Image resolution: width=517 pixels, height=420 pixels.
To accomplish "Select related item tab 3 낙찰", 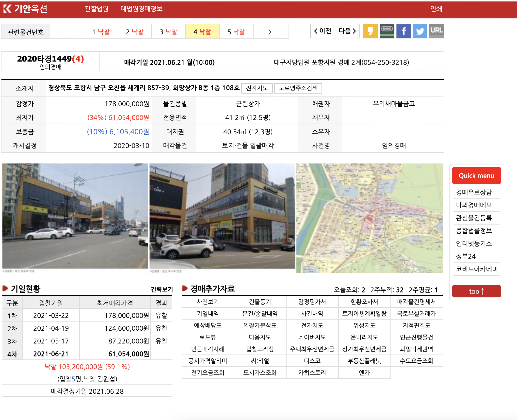I will pos(168,32).
